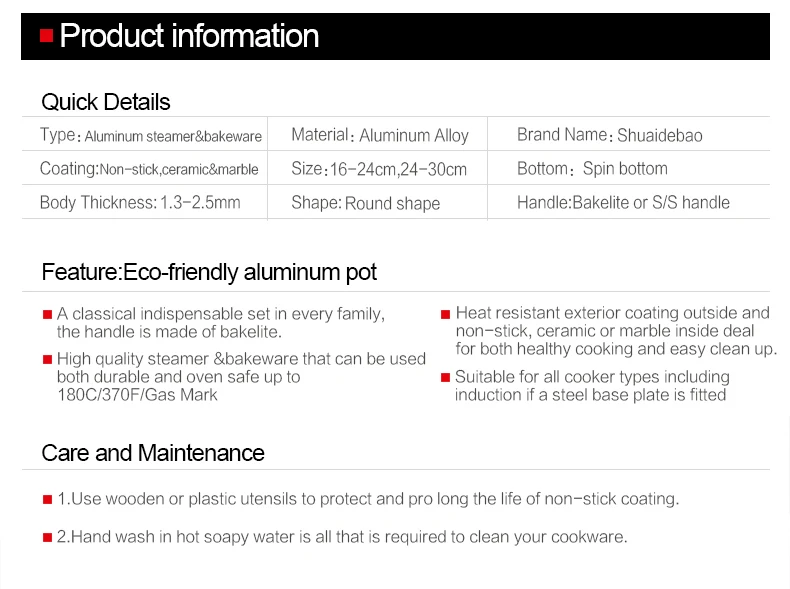
Task: Select the "Feature: Eco-friendly aluminum pot" heading
Action: tap(209, 272)
